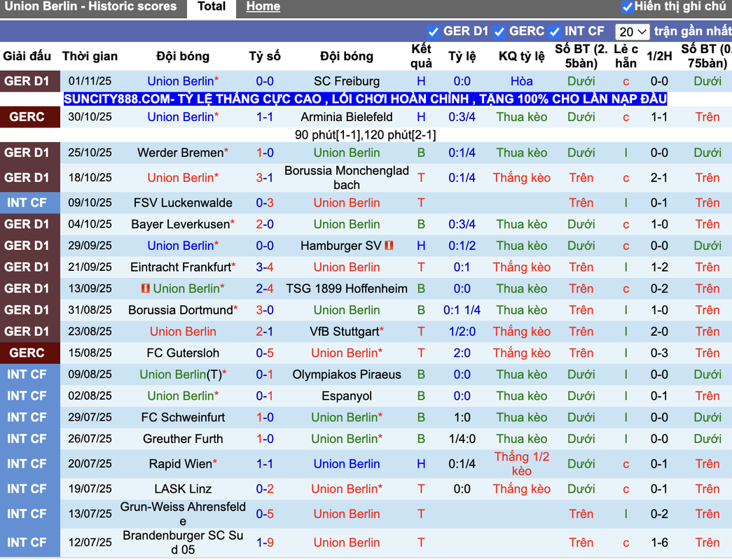Click the red card icon beside Hamburger SV

click(x=389, y=246)
